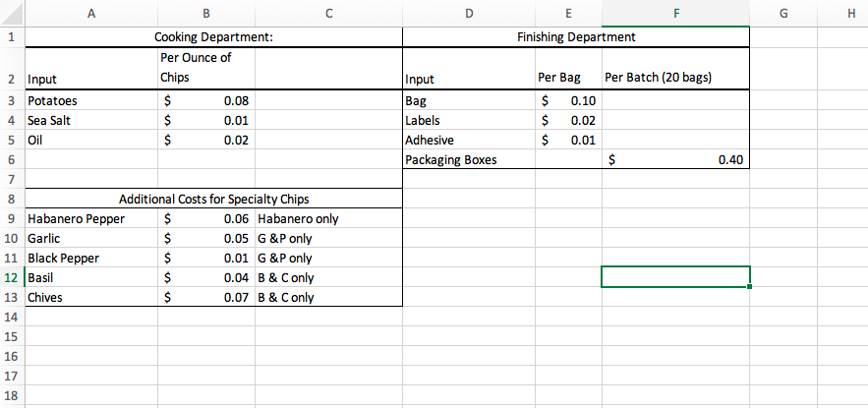Select the 'Adhesive' cell

pyautogui.click(x=469, y=140)
